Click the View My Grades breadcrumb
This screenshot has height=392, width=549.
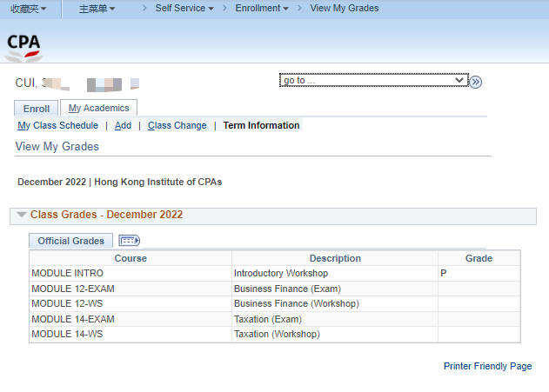tap(345, 8)
